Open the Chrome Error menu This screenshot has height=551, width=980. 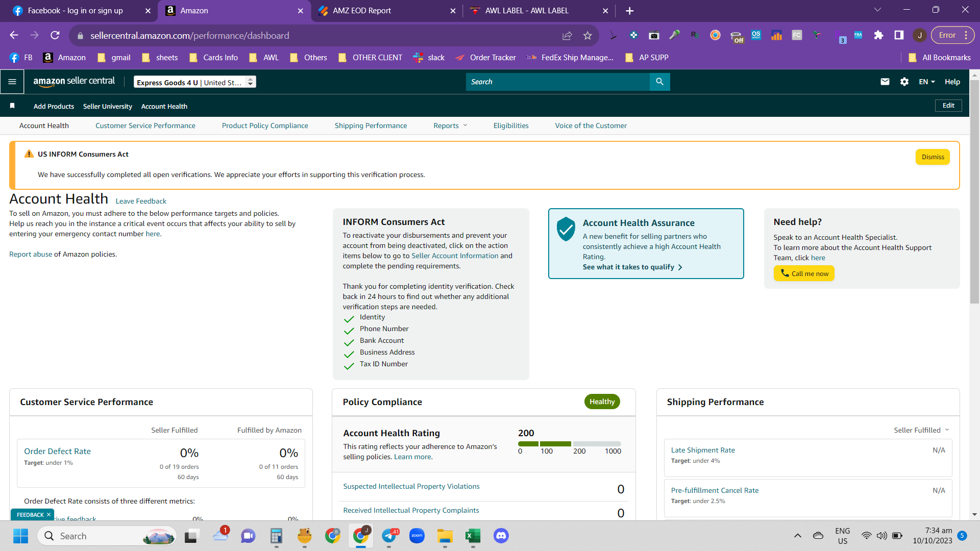coord(953,35)
